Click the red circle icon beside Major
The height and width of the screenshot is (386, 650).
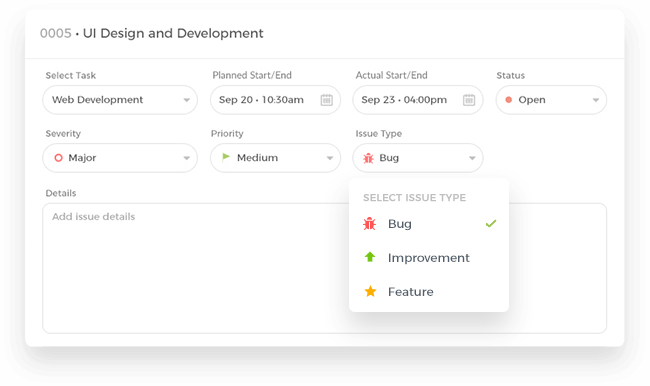coord(58,158)
